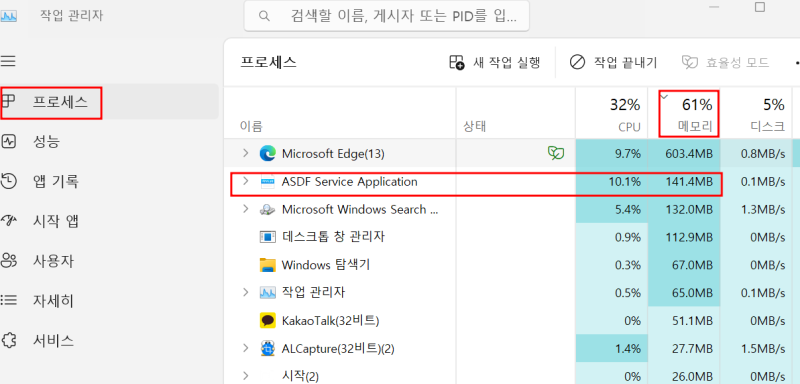Select ALCapture(32비트)(2) process name
Screen dimensions: 800x384
click(338, 349)
